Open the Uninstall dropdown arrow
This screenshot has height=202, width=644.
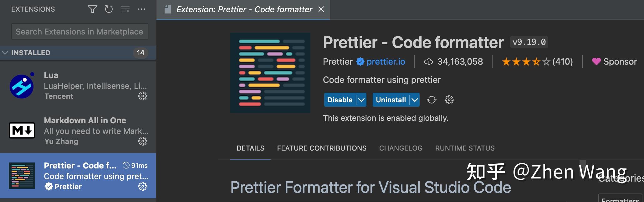click(x=415, y=100)
